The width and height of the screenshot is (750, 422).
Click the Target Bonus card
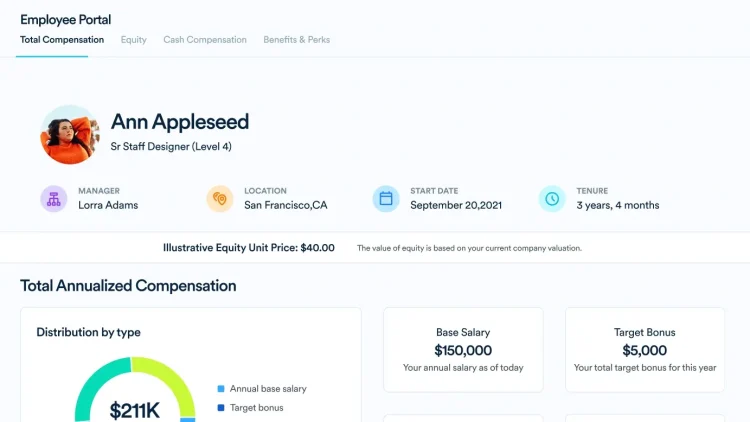[x=645, y=349]
